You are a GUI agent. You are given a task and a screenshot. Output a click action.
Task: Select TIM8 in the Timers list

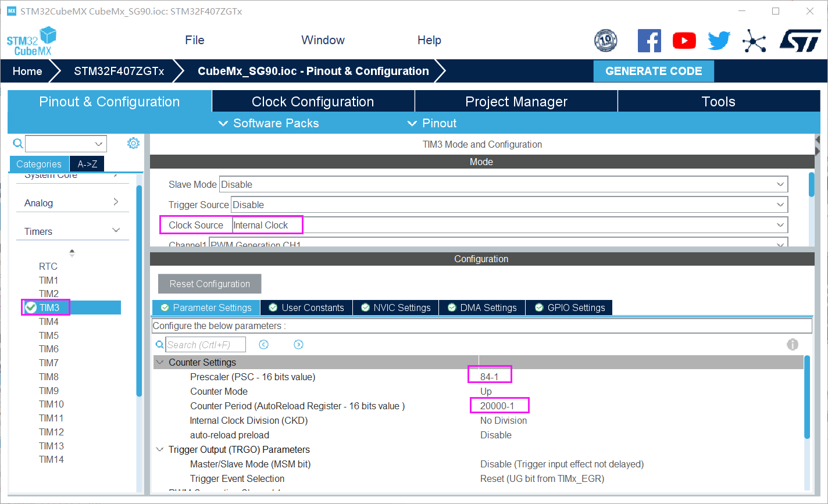click(x=49, y=377)
